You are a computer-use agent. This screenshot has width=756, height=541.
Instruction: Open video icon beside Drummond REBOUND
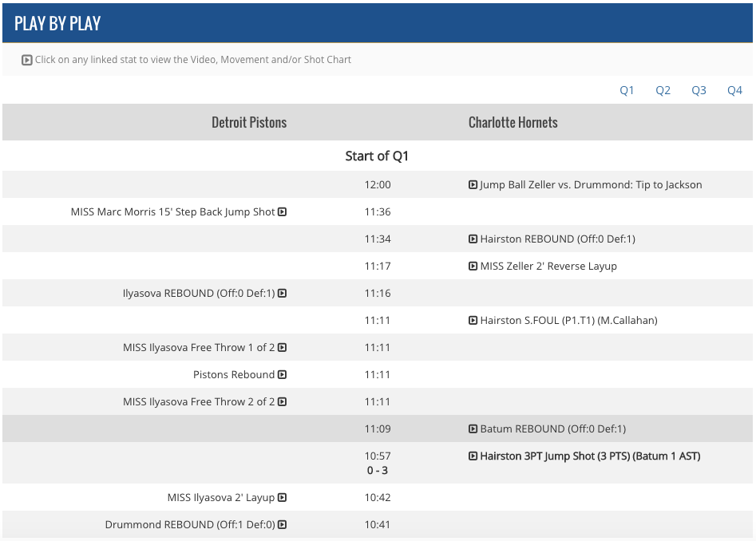283,524
